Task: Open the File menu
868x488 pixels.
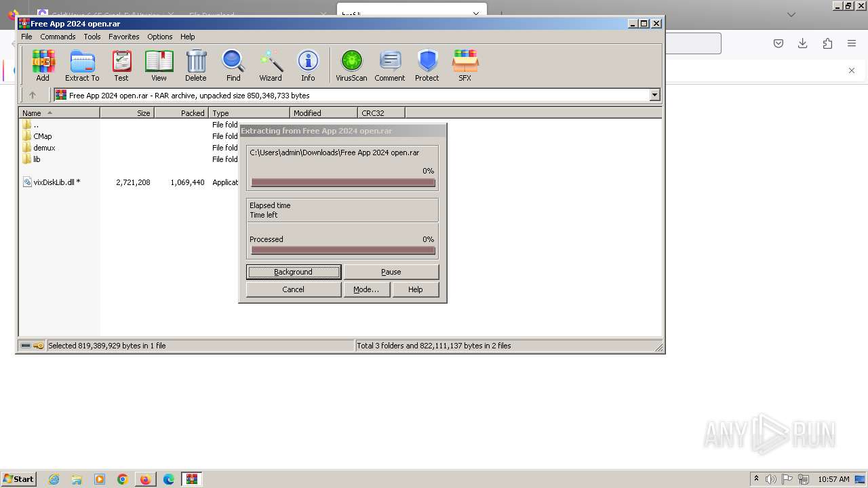Action: (x=26, y=37)
